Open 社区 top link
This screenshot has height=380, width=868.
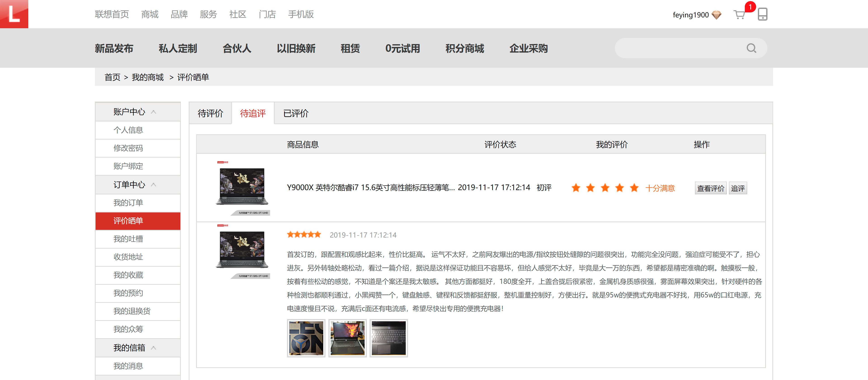click(238, 14)
